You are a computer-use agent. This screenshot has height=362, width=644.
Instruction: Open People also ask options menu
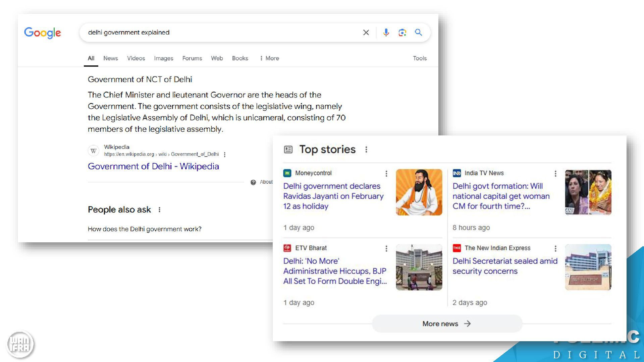[x=159, y=209]
